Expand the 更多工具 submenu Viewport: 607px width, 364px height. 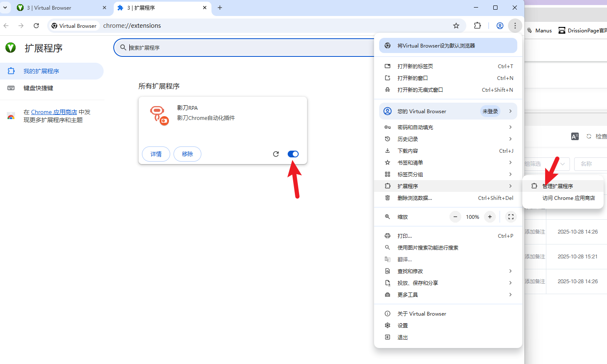[x=448, y=295]
